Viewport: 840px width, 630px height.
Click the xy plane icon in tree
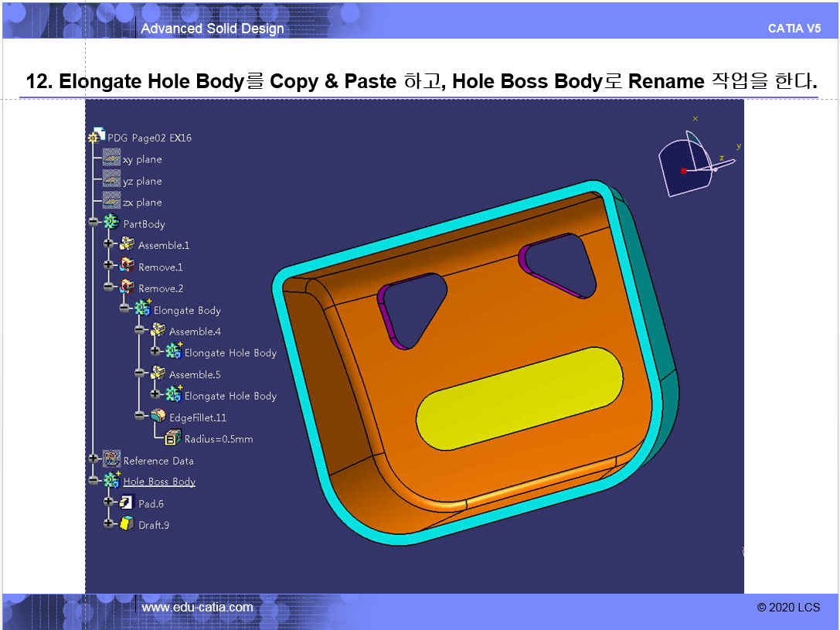pyautogui.click(x=111, y=158)
